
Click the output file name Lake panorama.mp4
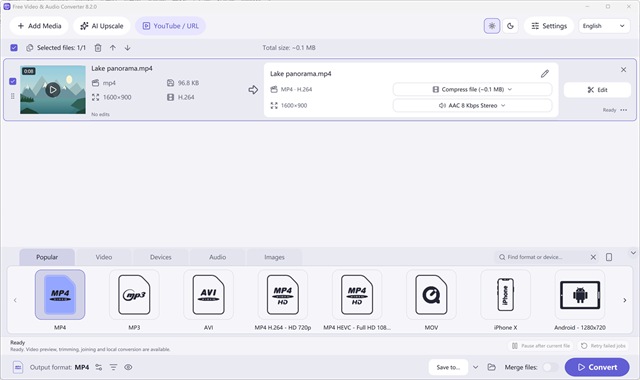[x=300, y=73]
